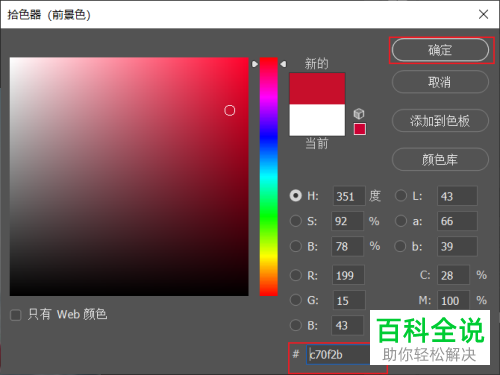
Task: Click the L field showing 43
Action: click(x=457, y=196)
